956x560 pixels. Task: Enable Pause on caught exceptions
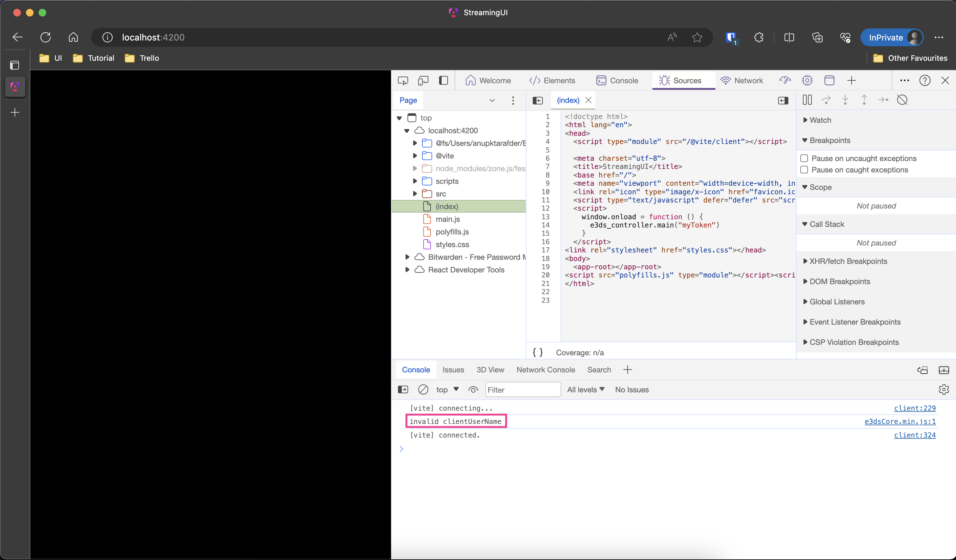tap(804, 170)
